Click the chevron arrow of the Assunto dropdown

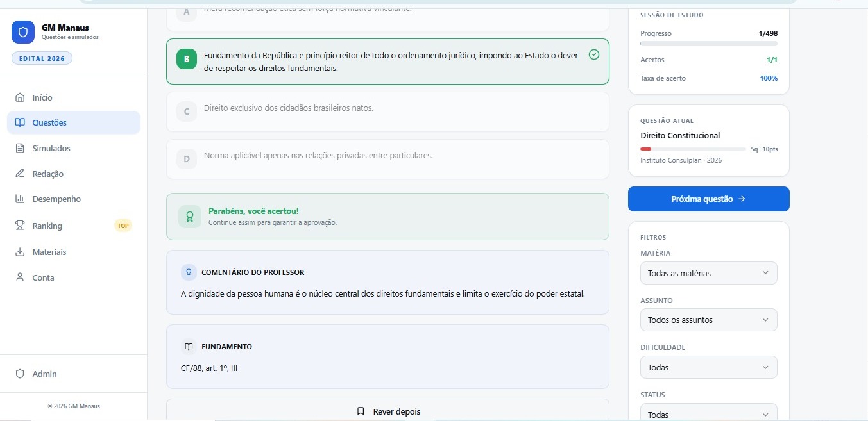[765, 320]
